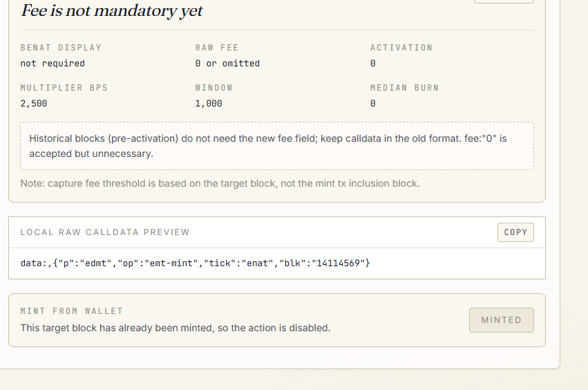This screenshot has width=588, height=390.
Task: Click the 'Fee is not mandatory yet' heading
Action: click(x=112, y=10)
